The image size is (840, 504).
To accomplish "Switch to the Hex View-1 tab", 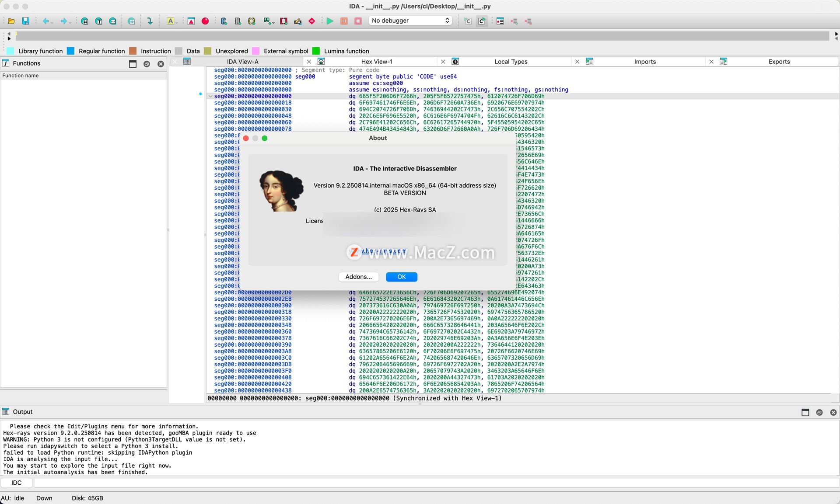I will click(x=377, y=62).
